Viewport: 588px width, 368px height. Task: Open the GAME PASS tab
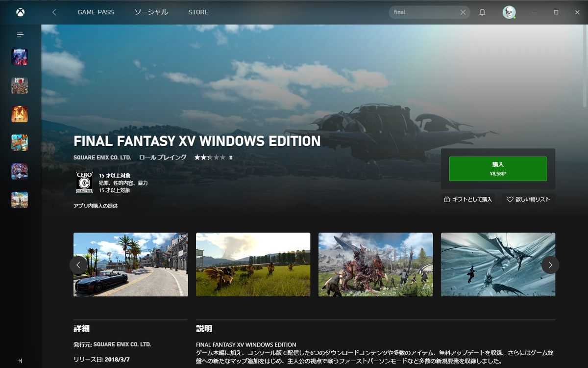[96, 12]
